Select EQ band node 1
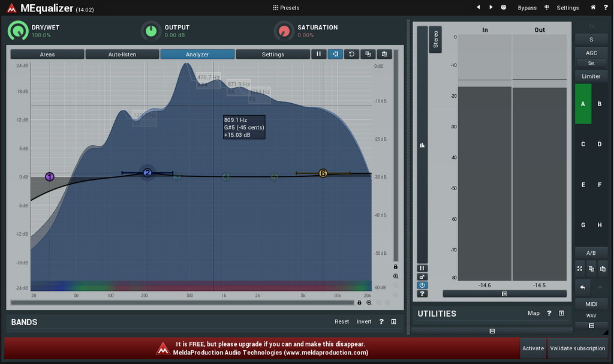This screenshot has width=614, height=364. pos(50,177)
